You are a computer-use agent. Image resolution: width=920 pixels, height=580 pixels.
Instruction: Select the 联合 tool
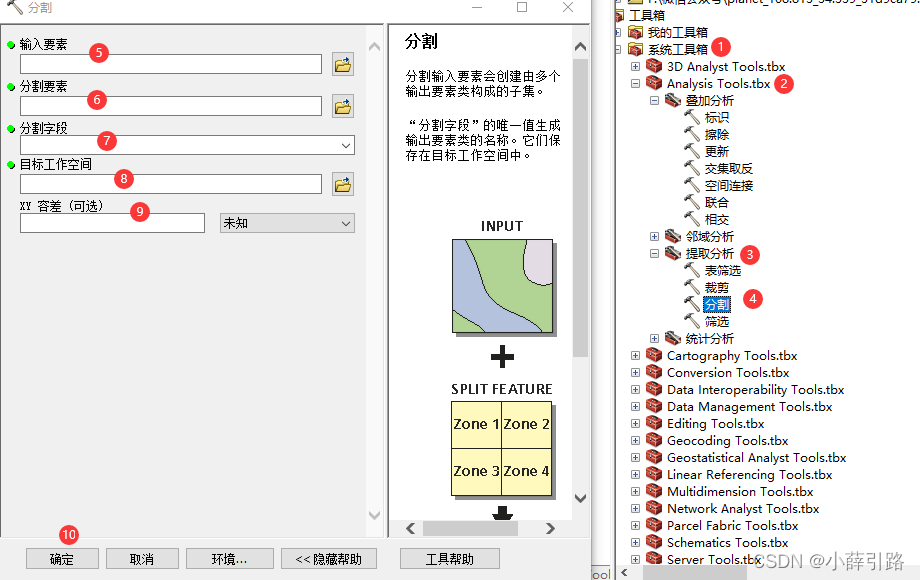click(x=716, y=203)
